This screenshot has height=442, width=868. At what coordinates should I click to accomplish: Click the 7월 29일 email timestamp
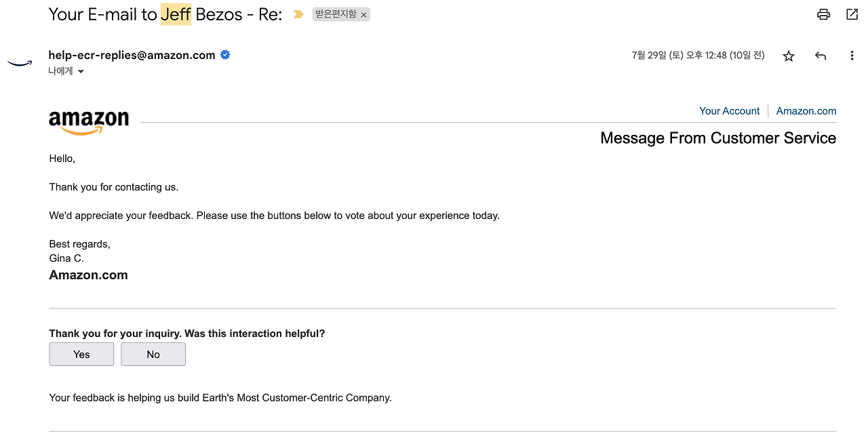click(698, 56)
